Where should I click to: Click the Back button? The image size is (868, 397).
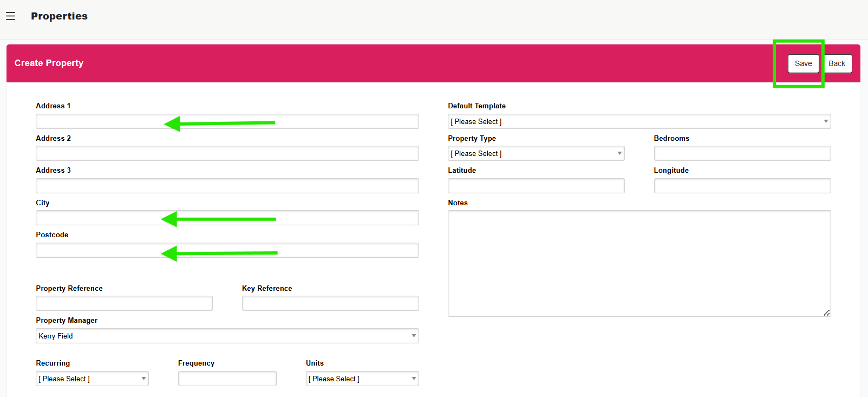click(x=837, y=63)
